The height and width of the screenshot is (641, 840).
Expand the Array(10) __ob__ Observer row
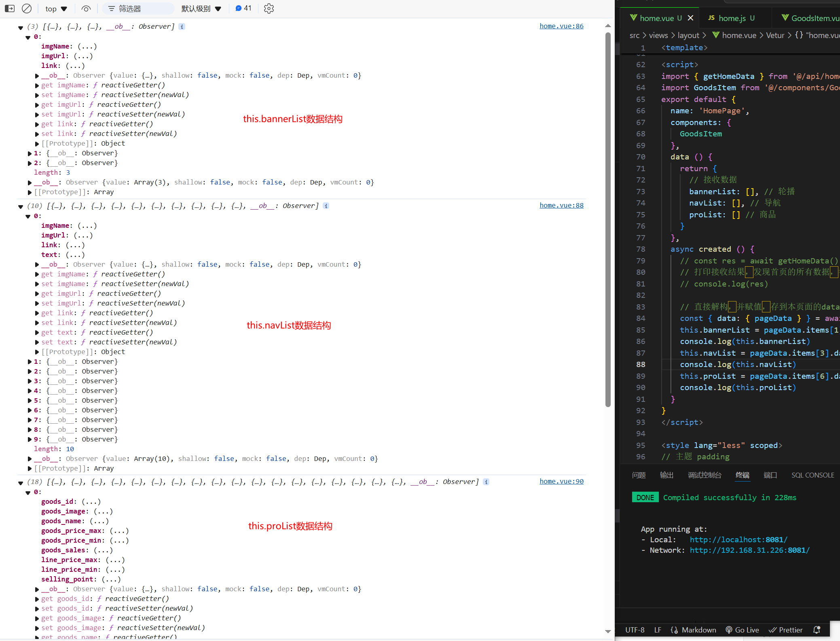(30, 459)
